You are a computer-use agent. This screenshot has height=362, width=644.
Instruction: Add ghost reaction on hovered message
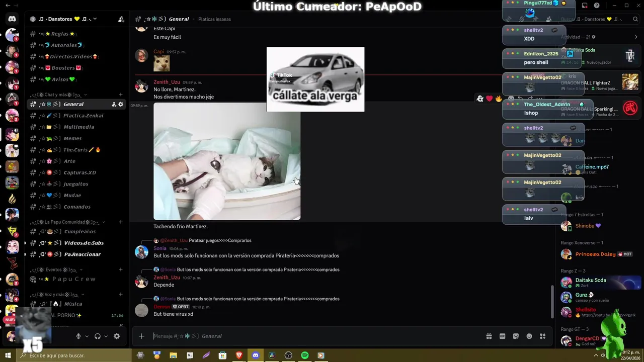point(480,99)
